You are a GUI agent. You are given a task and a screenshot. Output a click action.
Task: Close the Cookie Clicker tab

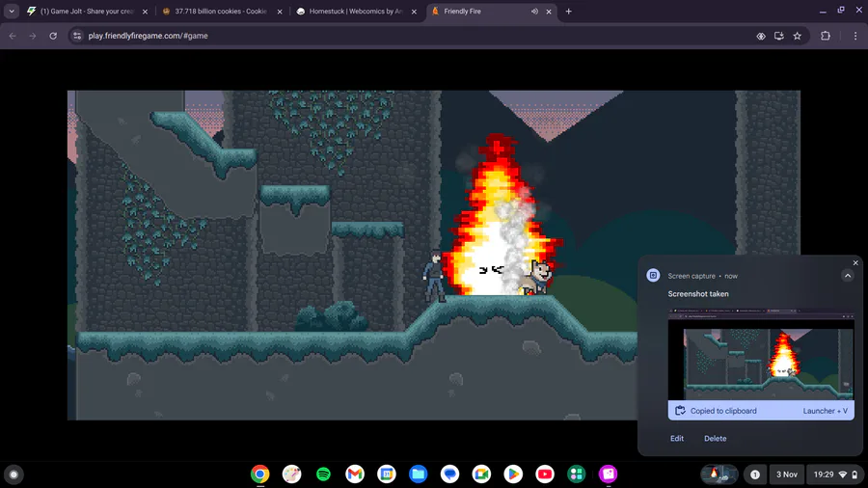coord(280,11)
